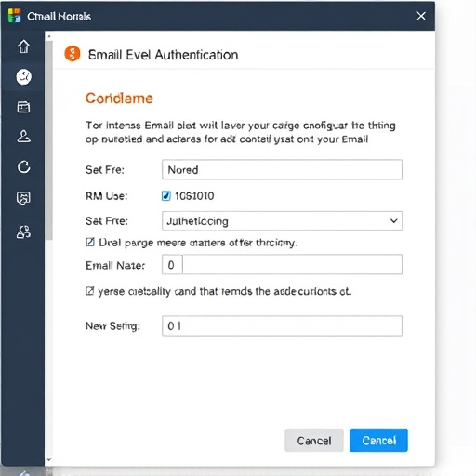This screenshot has height=476, width=476.
Task: Click the 'New Seting:' label
Action: [x=112, y=326]
